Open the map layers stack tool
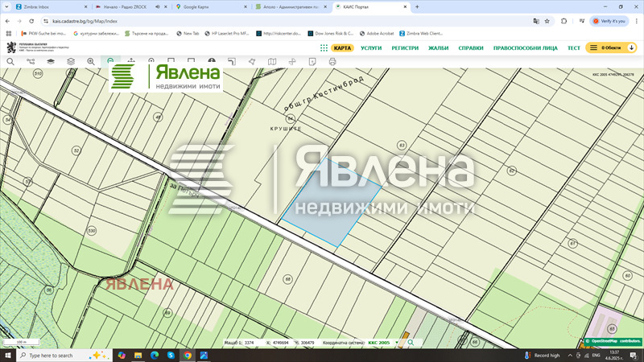Screen dimensions: 644x362 tap(51, 61)
